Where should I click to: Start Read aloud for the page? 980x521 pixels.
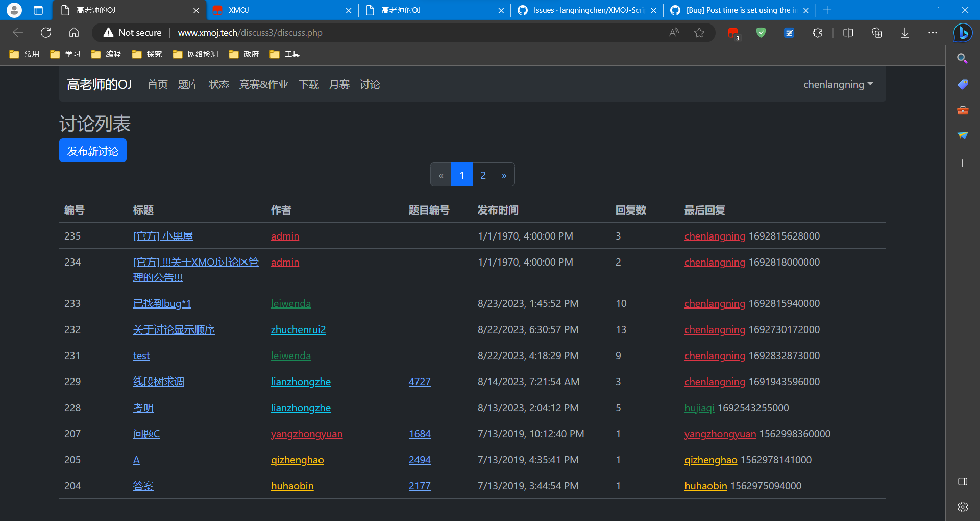coord(673,32)
